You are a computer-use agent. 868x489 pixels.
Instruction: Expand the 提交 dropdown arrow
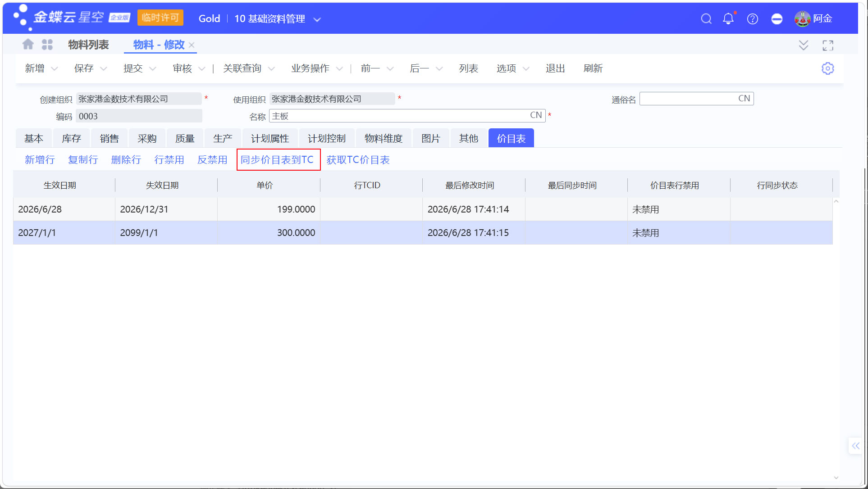pyautogui.click(x=153, y=69)
